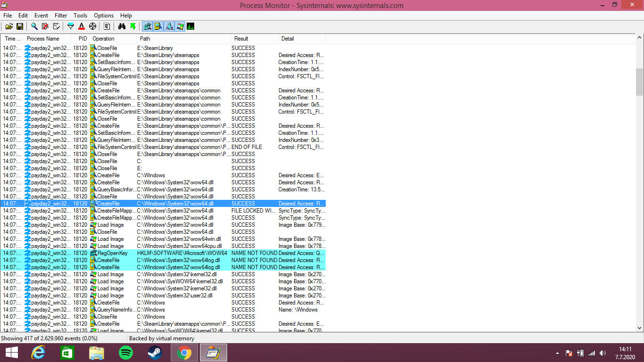Click the Process Name column header
This screenshot has width=644, height=362.
point(47,39)
